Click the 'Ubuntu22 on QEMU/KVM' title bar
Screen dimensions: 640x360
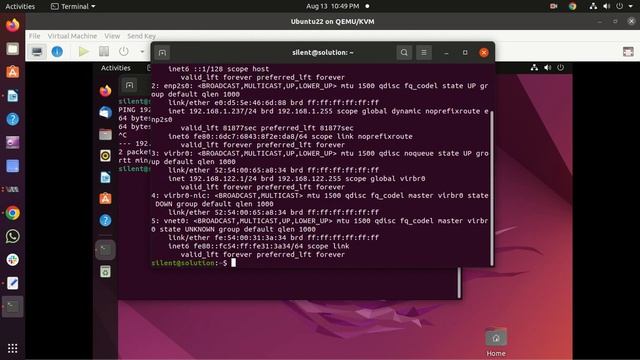[333, 21]
